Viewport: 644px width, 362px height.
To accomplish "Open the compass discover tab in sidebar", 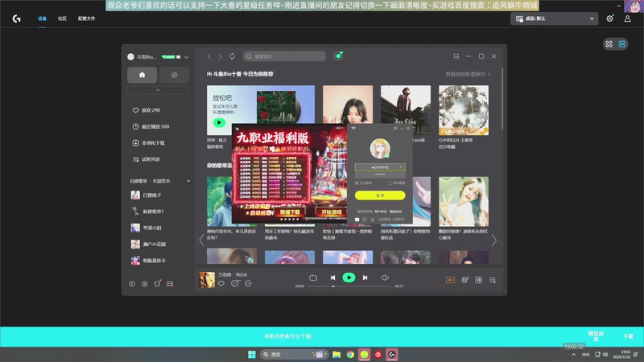I will click(x=174, y=75).
